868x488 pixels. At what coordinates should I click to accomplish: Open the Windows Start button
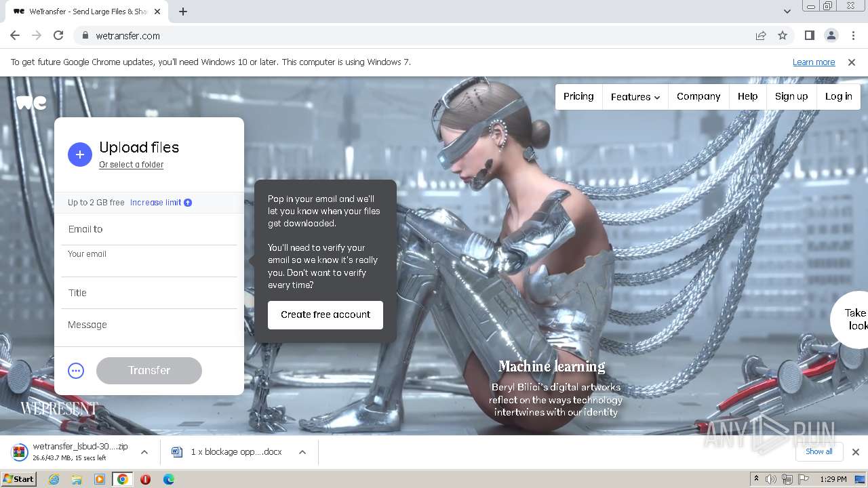pos(19,479)
